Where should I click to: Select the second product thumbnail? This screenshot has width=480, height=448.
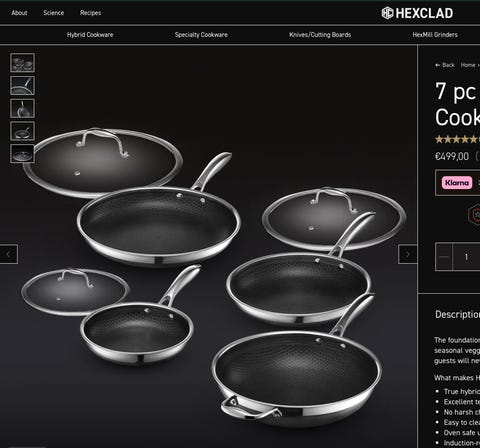22,85
